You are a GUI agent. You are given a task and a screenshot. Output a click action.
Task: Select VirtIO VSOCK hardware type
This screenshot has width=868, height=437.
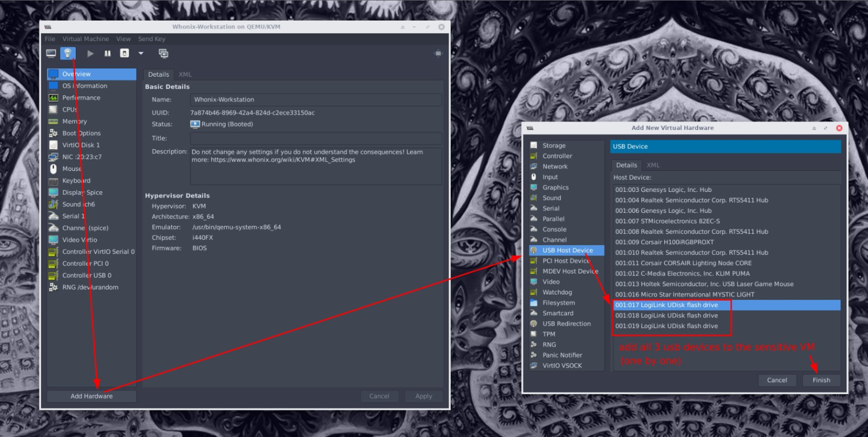click(566, 366)
